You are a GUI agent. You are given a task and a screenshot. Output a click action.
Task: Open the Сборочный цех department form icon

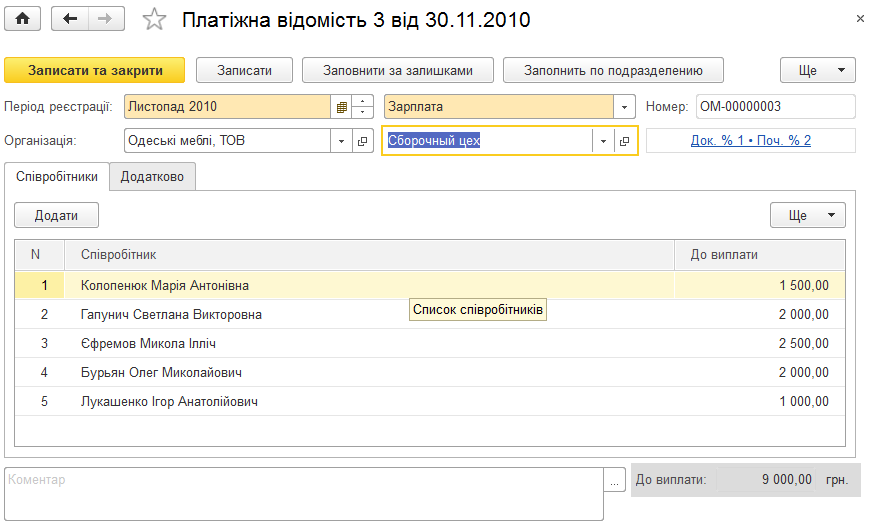pos(625,141)
